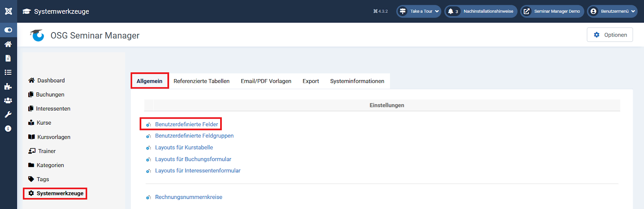Click settings icon beside Layouts für Interessentenformular
Viewport: 644px width, 209px height.
click(x=149, y=171)
